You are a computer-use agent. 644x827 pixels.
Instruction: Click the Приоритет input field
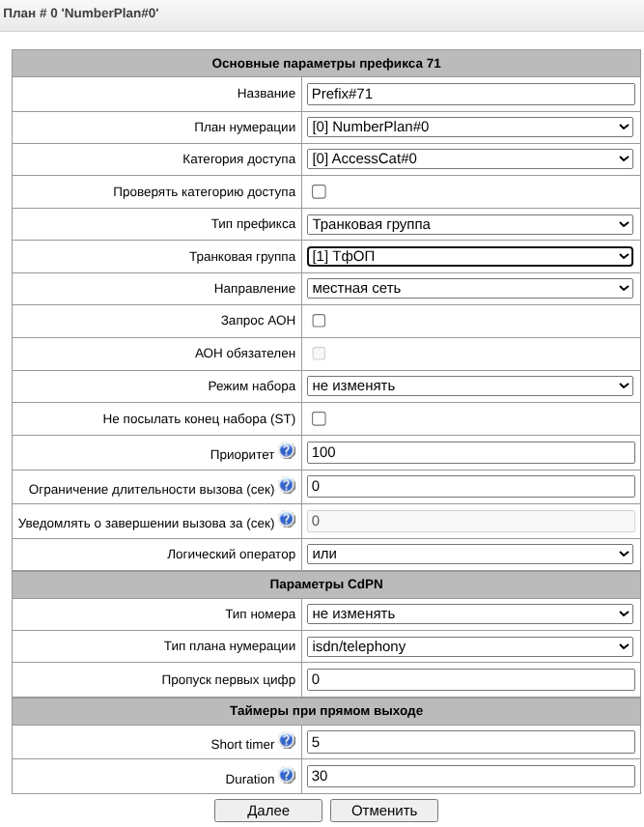click(x=470, y=452)
